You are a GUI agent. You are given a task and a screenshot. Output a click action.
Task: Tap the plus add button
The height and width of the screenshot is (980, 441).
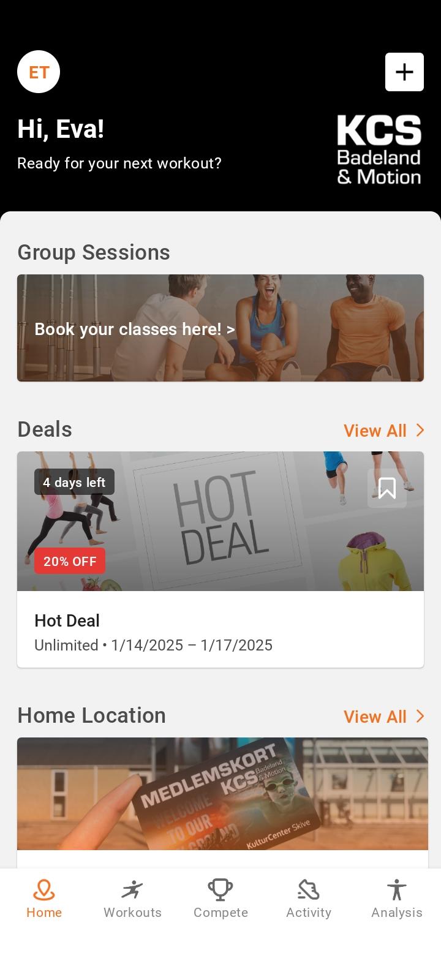click(x=404, y=72)
